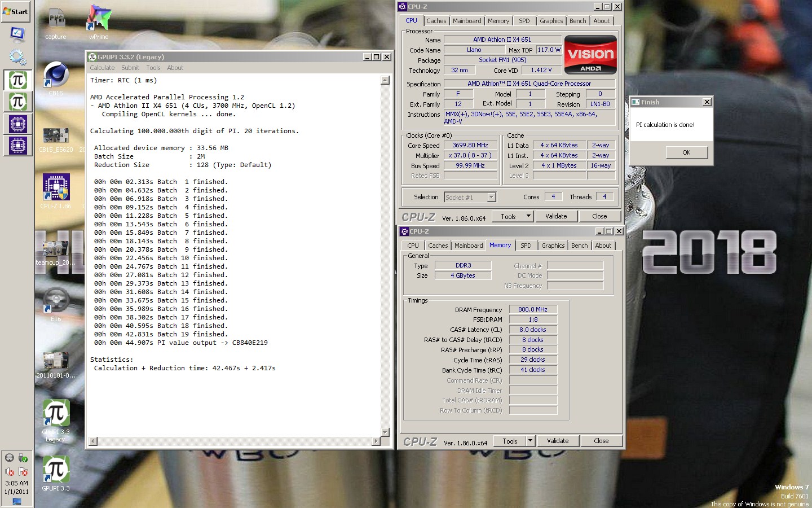Screen dimensions: 812x508
Task: Click Close button in lower CPU-Z Memory window
Action: coord(601,441)
